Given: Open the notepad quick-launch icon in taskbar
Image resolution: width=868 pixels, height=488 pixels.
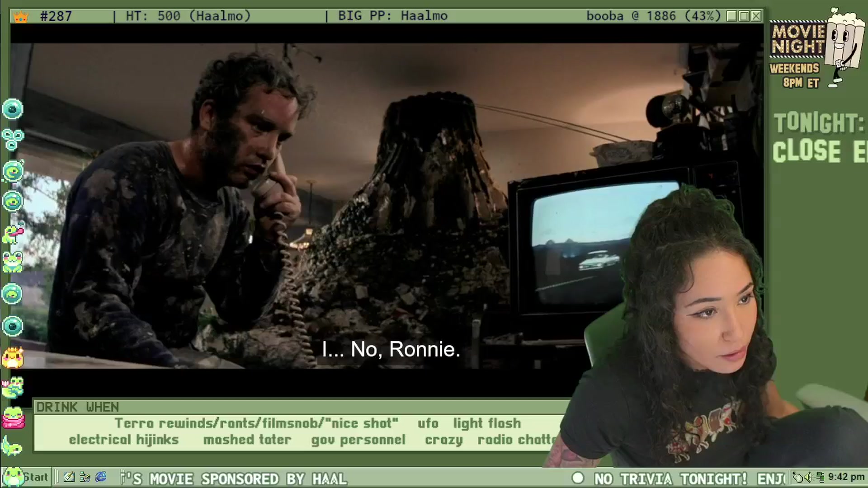Looking at the screenshot, I should pyautogui.click(x=69, y=477).
